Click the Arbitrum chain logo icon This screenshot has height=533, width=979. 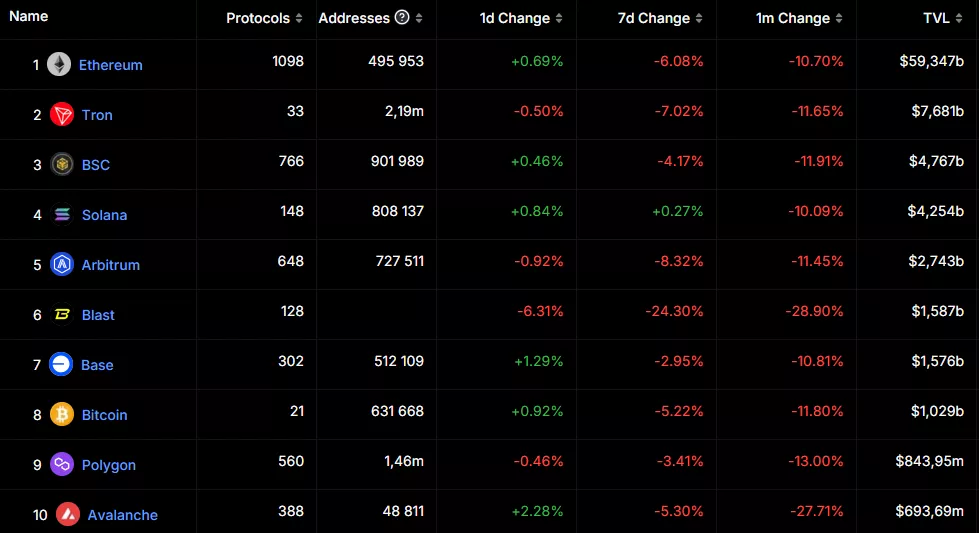click(62, 264)
